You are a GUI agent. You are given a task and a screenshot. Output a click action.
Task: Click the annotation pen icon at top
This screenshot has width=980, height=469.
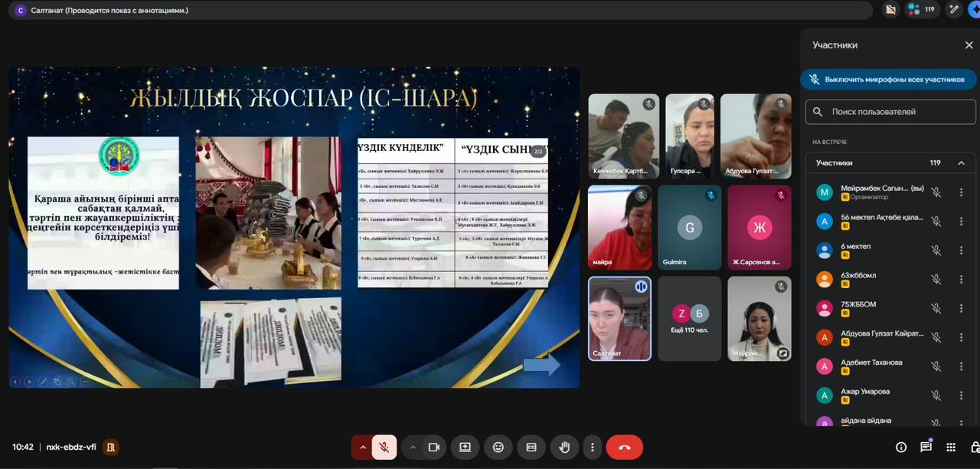pyautogui.click(x=953, y=10)
